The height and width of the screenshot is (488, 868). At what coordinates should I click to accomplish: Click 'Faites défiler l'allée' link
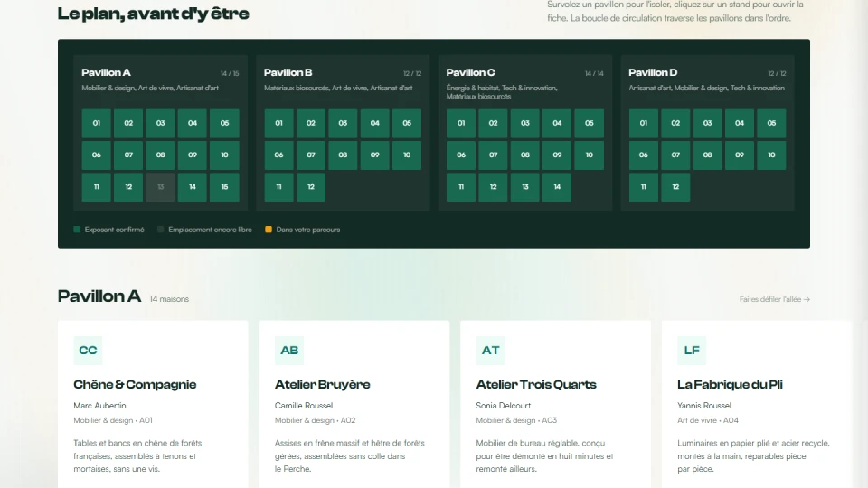pos(775,299)
